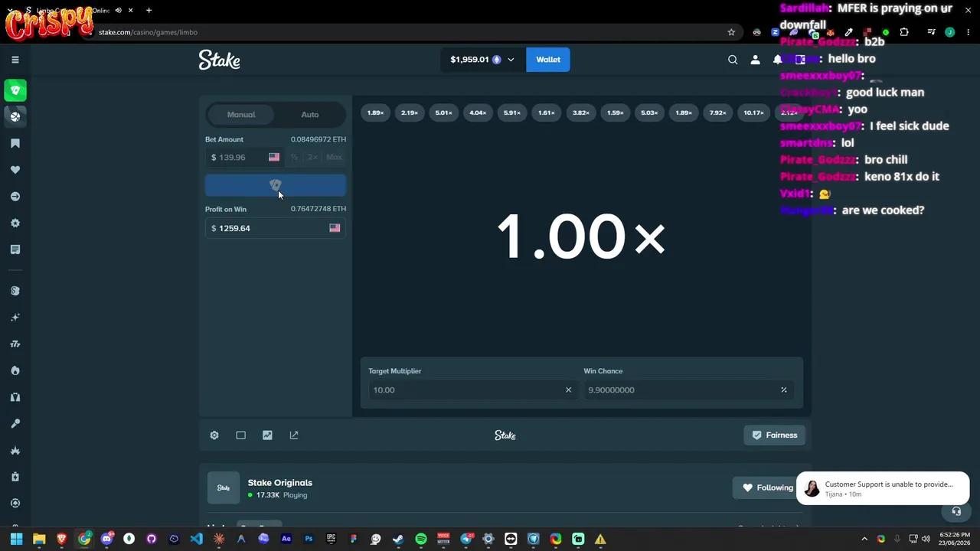
Task: Click the Bet button
Action: tap(276, 185)
